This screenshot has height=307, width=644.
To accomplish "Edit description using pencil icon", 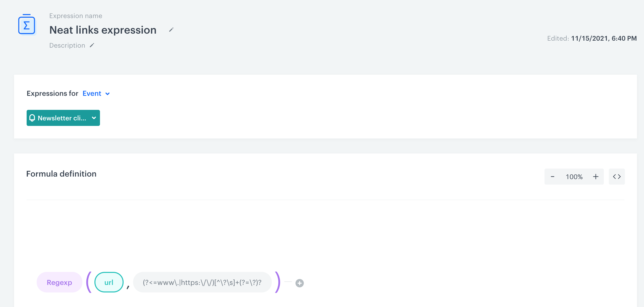I will pos(92,45).
